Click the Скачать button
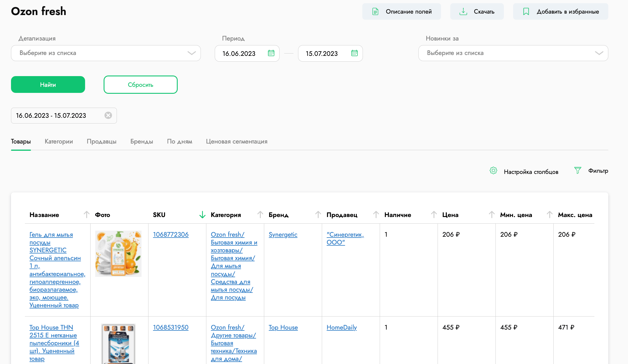Image resolution: width=628 pixels, height=364 pixels. coord(477,12)
